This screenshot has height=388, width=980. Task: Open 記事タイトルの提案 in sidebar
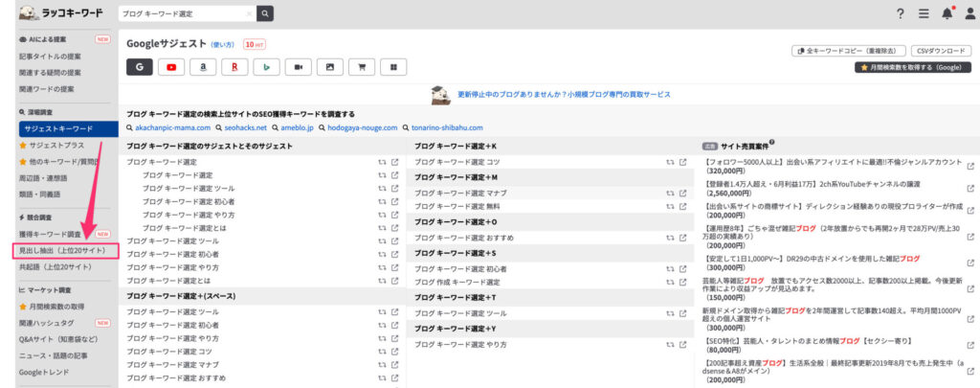50,56
